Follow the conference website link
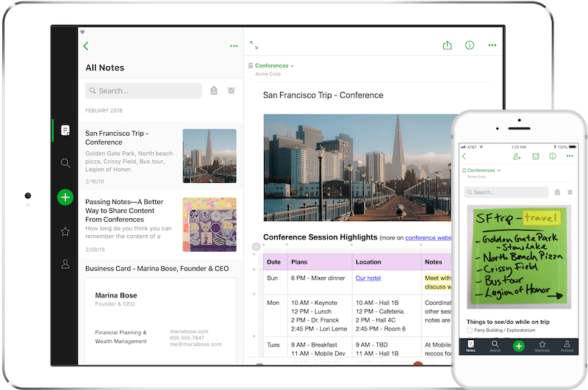 [428, 238]
